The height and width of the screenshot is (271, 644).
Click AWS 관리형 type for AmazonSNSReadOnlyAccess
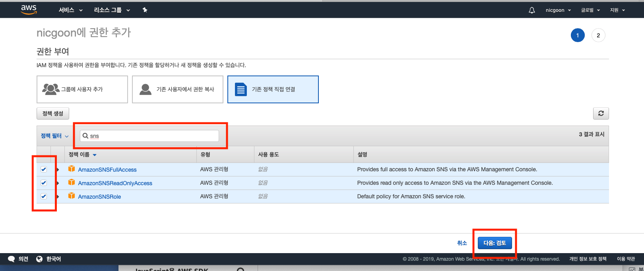tap(214, 183)
